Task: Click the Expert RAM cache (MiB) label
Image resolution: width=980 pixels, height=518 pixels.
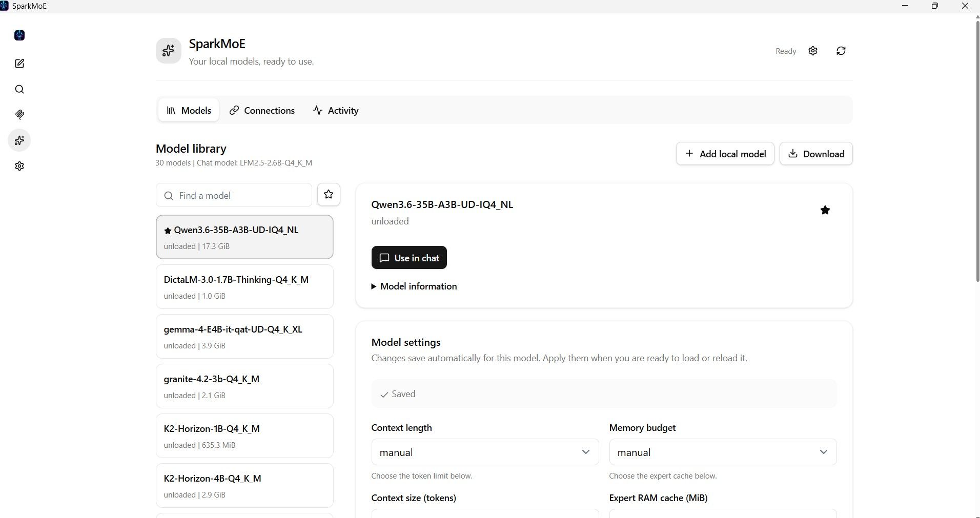Action: pyautogui.click(x=658, y=498)
